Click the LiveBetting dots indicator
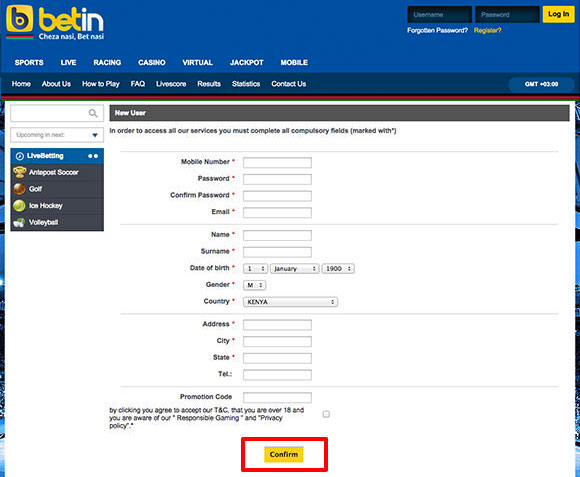Viewport: 580px width, 477px height. 93,156
